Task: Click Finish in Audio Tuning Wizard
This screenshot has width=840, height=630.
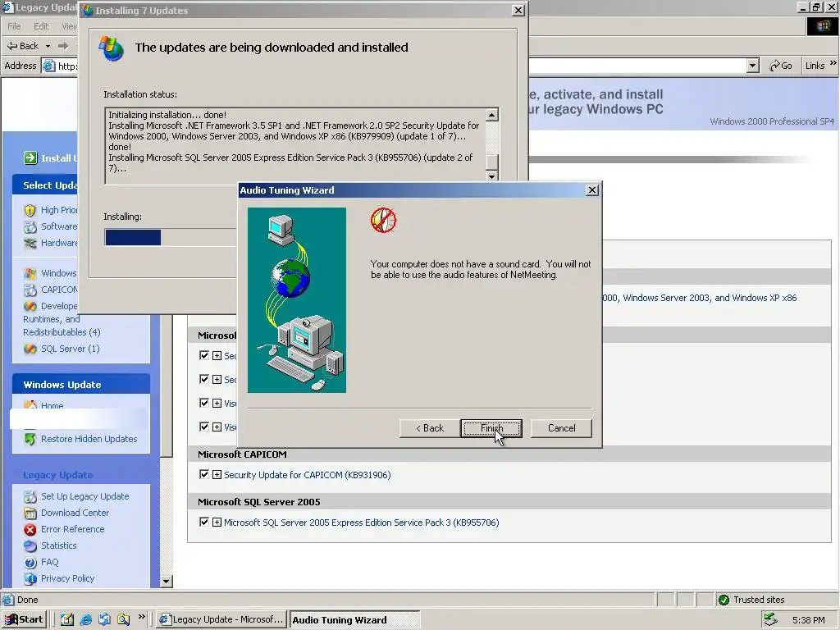Action: [x=491, y=428]
